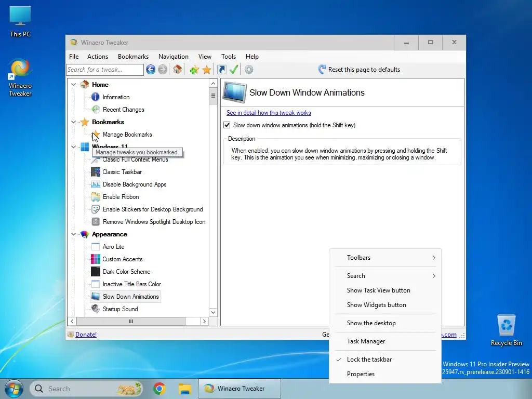Screen dimensions: 532x399
Task: Click the shortcut export toolbar icon
Action: click(221, 70)
